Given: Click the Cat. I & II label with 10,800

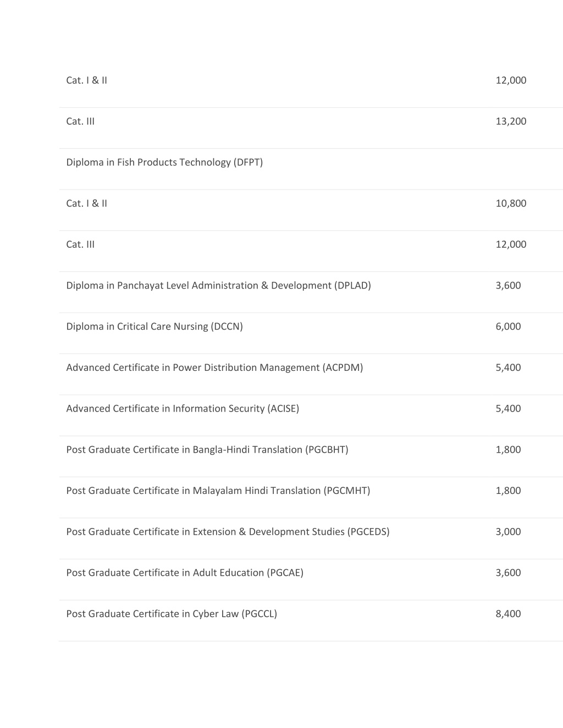Looking at the screenshot, I should 87,203.
